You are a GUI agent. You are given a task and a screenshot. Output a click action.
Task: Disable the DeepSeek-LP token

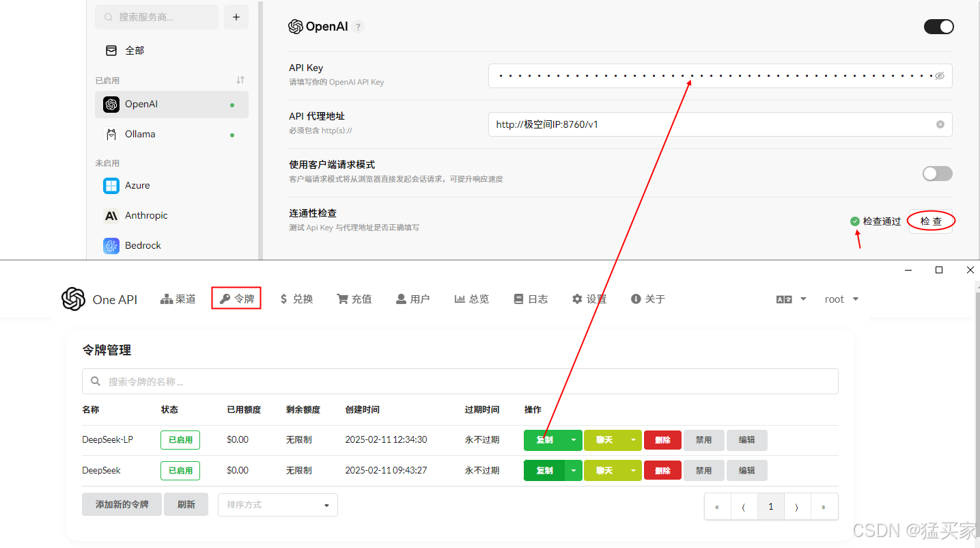[704, 440]
